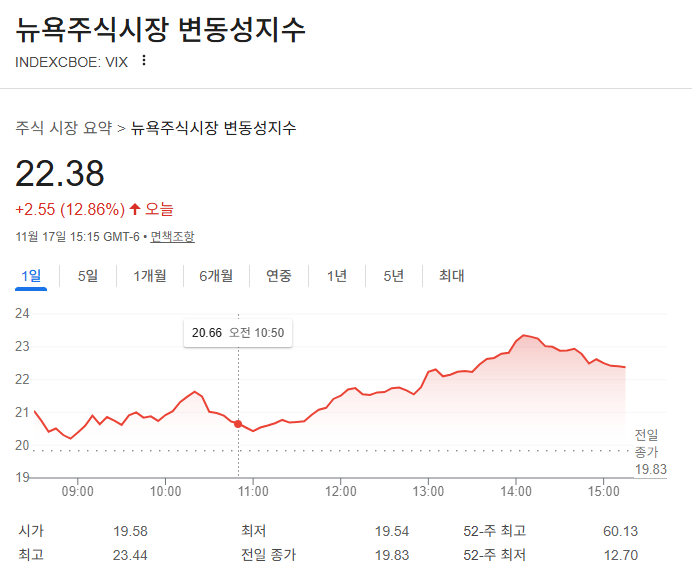Click the INDEXCBOE: VIX ticker text

[72, 61]
